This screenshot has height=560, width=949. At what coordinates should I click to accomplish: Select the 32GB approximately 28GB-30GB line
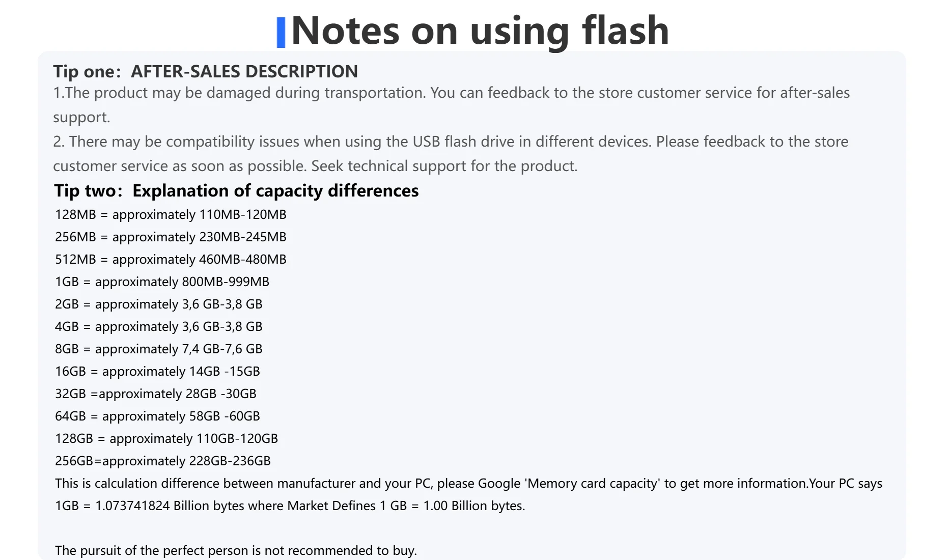pyautogui.click(x=155, y=394)
